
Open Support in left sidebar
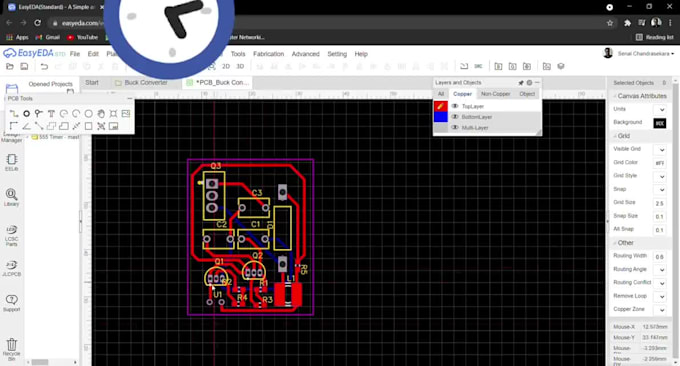pyautogui.click(x=12, y=303)
